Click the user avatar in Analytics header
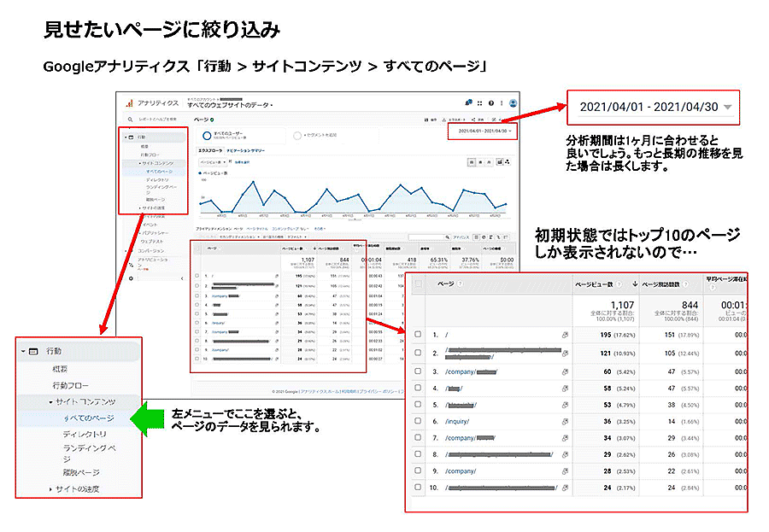This screenshot has height=532, width=769. [510, 102]
